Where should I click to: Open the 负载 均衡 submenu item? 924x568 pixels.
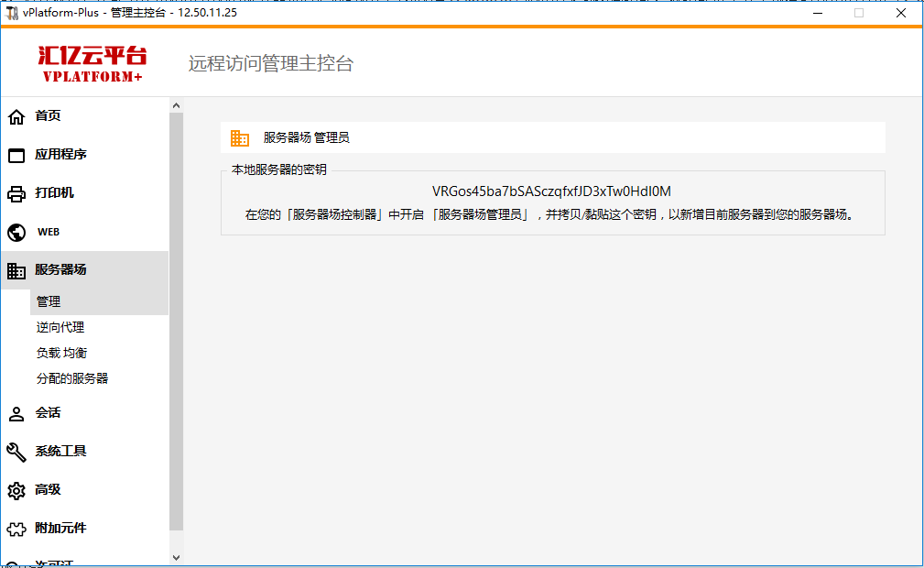point(62,353)
